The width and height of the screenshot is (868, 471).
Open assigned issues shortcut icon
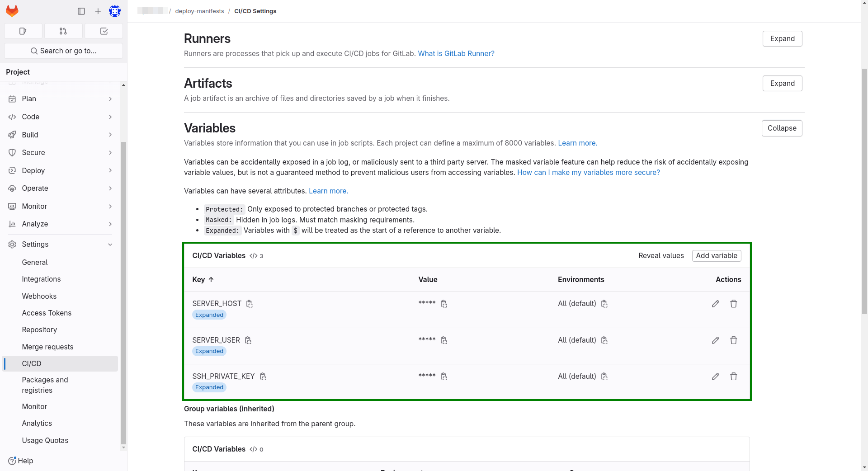(23, 31)
